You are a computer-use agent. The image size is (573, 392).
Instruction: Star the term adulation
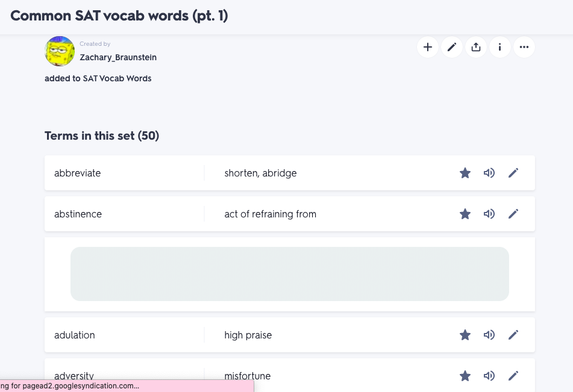465,335
